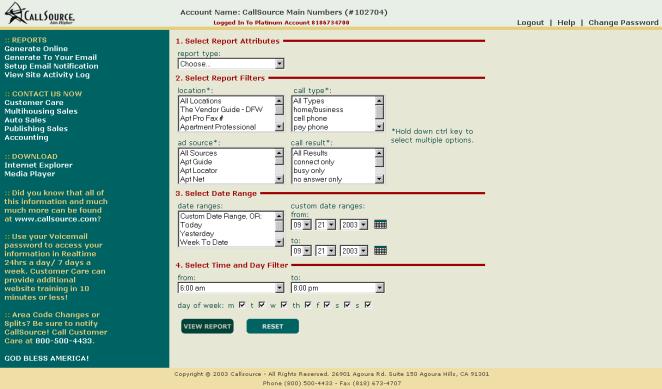The image size is (662, 389).
Task: Select 'busy only' call result
Action: click(x=333, y=171)
